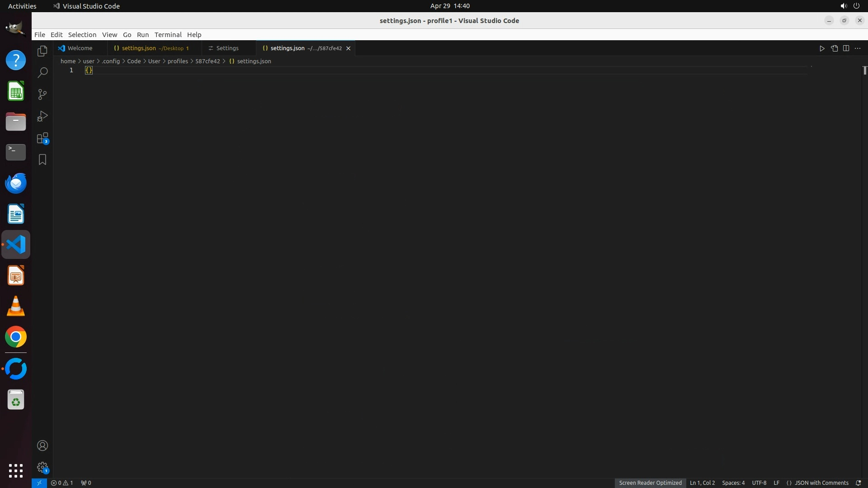Open the Explorer view in activity bar
Viewport: 868px width, 488px height.
tap(42, 51)
